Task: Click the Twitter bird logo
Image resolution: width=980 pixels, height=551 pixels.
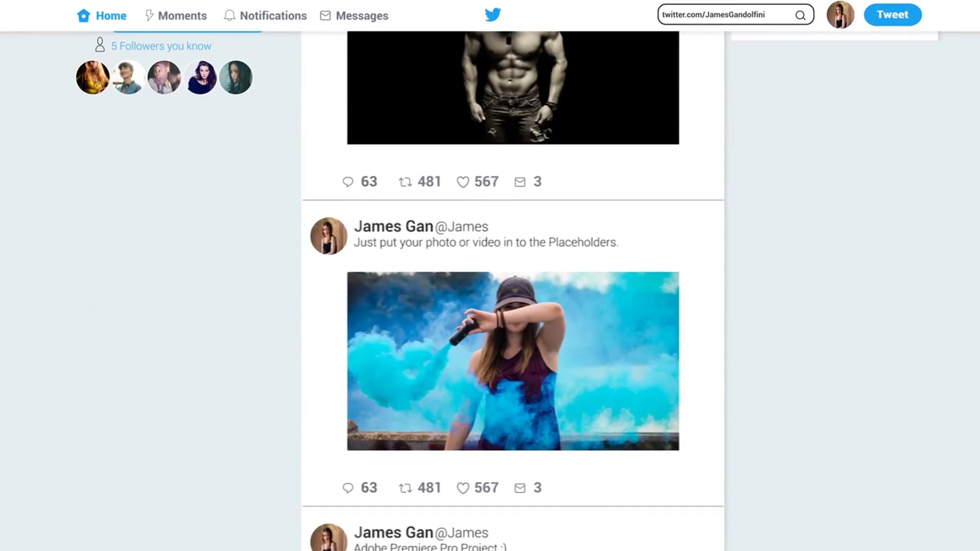Action: [493, 15]
